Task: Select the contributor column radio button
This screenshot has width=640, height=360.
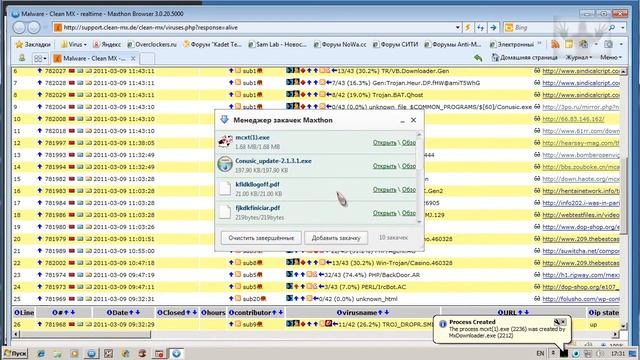Action: click(x=231, y=313)
